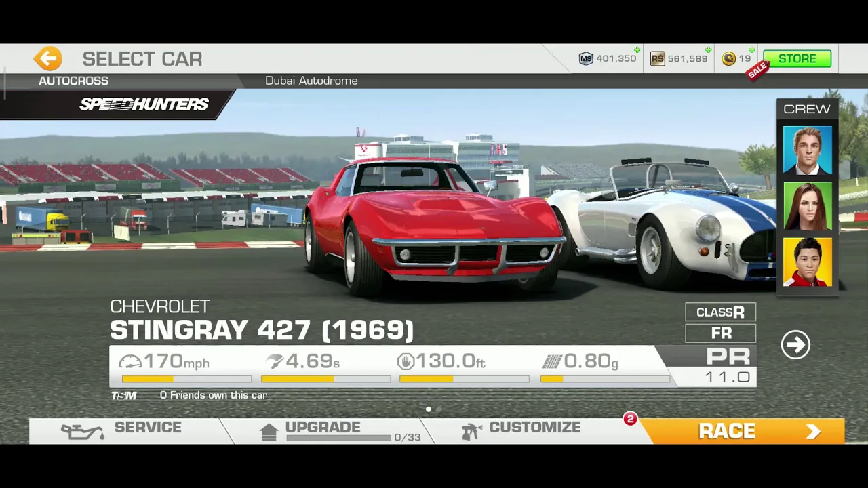Go to next car with arrow

coord(795,344)
